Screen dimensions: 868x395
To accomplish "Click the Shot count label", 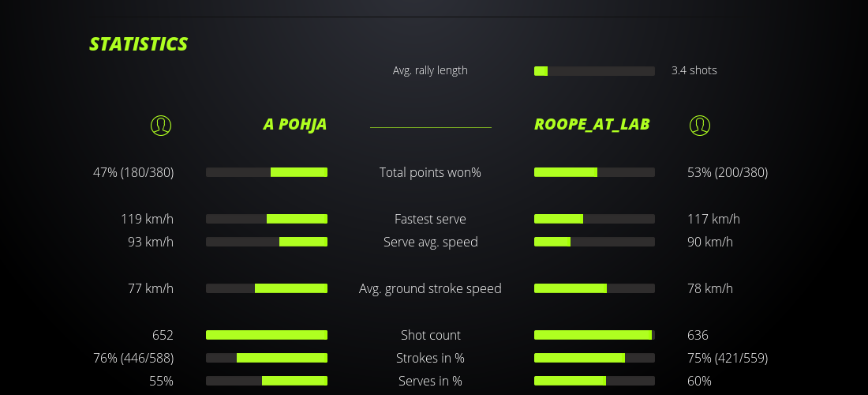I will (430, 335).
